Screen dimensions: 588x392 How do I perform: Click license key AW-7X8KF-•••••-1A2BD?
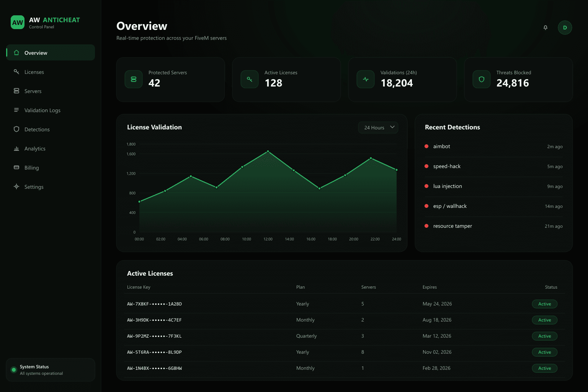tap(154, 304)
